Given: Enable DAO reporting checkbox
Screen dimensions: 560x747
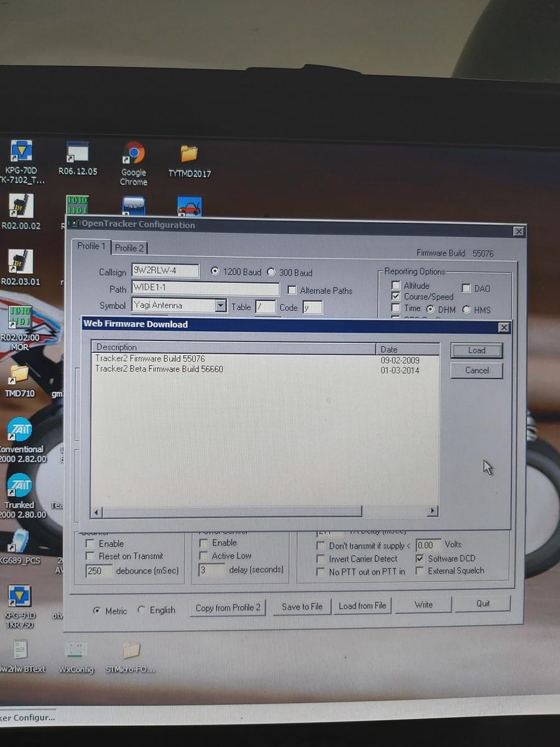Looking at the screenshot, I should coord(466,288).
